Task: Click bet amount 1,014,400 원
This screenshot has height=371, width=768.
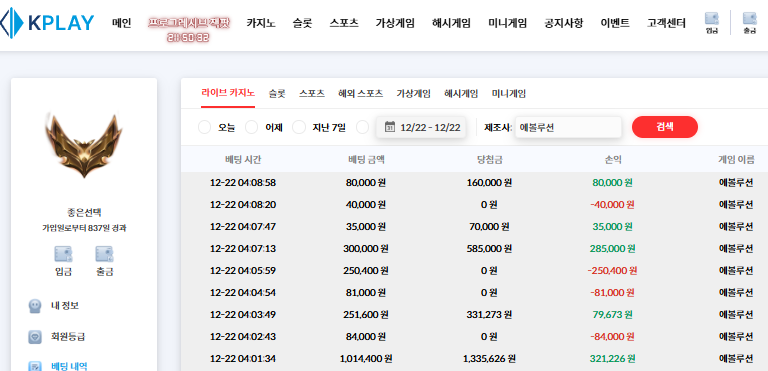Action: [x=366, y=359]
